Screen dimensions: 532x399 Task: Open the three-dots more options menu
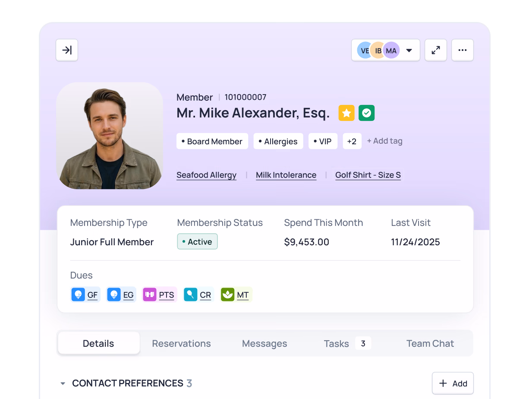(x=463, y=50)
